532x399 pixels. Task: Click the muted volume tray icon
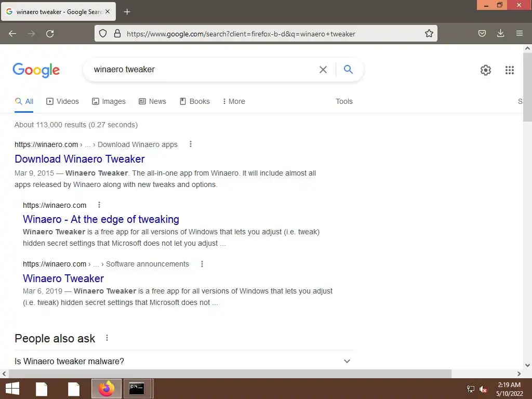pos(483,389)
